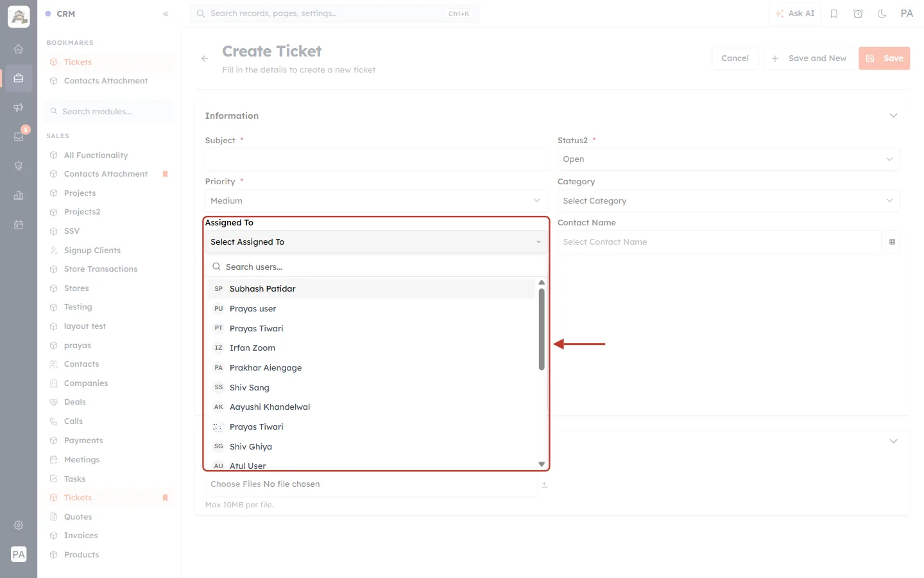Open the settings gear icon

[x=19, y=525]
